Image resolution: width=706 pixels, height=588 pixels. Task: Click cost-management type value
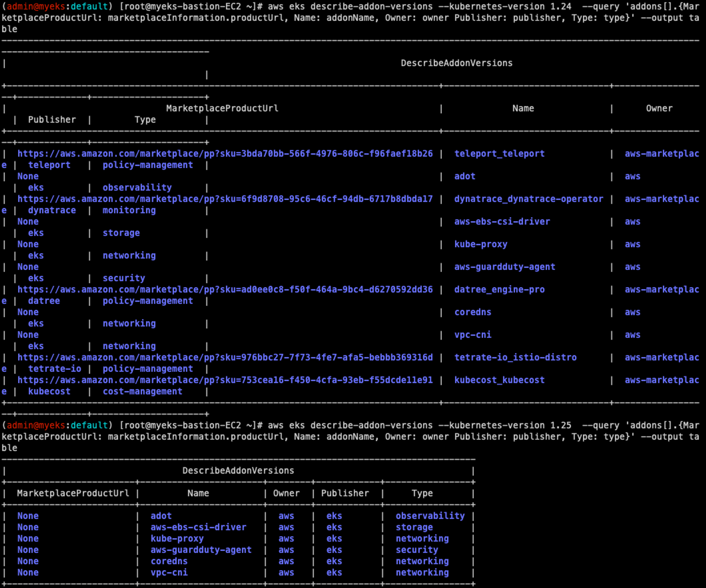point(142,391)
